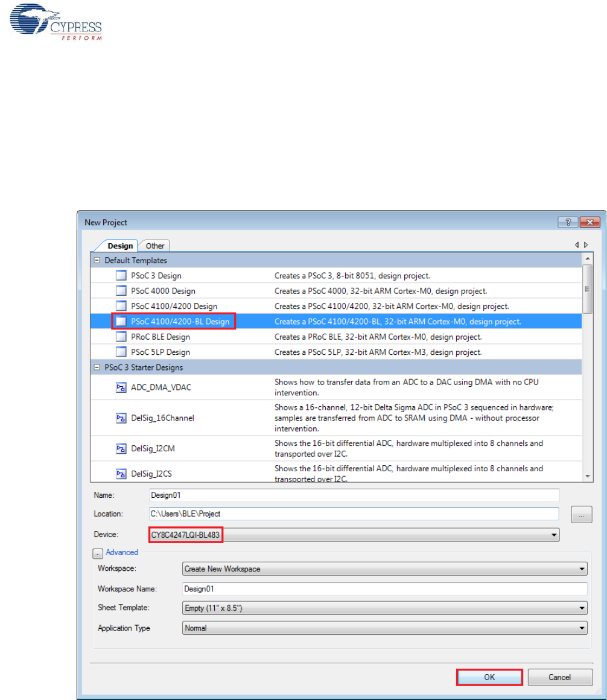Browse for project location with ellipsis button
Screen dimensions: 607x700
point(582,515)
